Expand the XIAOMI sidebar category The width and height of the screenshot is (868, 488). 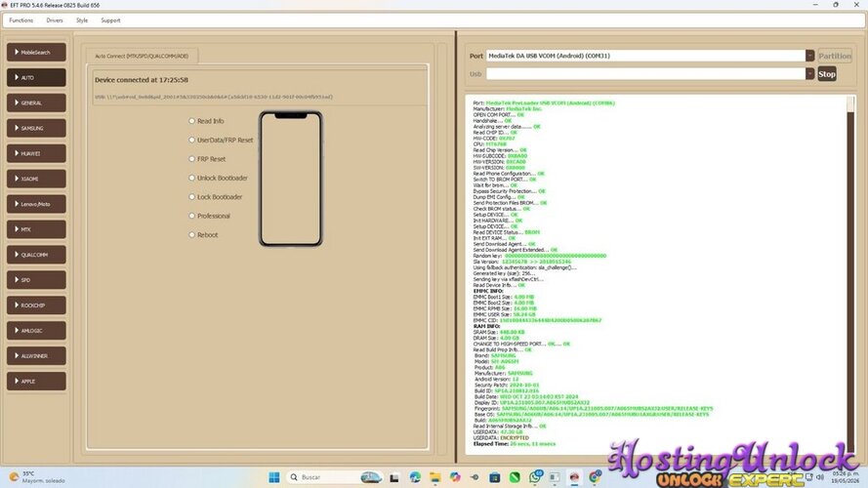pos(36,179)
